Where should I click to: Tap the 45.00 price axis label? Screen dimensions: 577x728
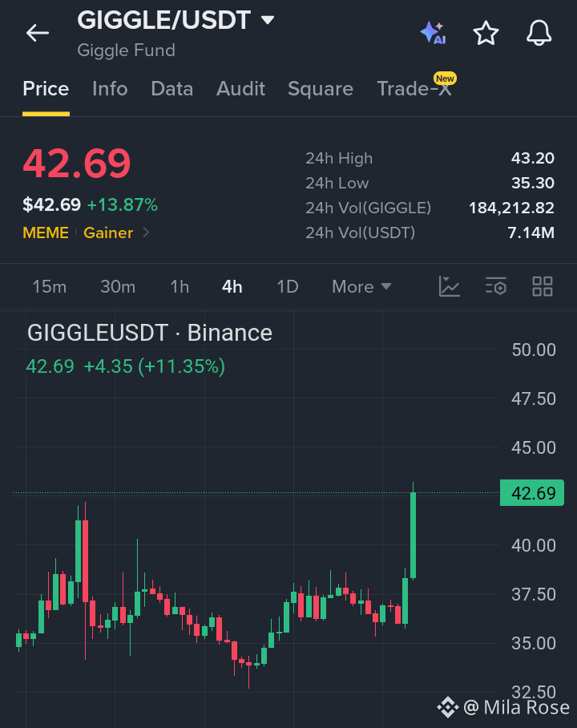(534, 447)
